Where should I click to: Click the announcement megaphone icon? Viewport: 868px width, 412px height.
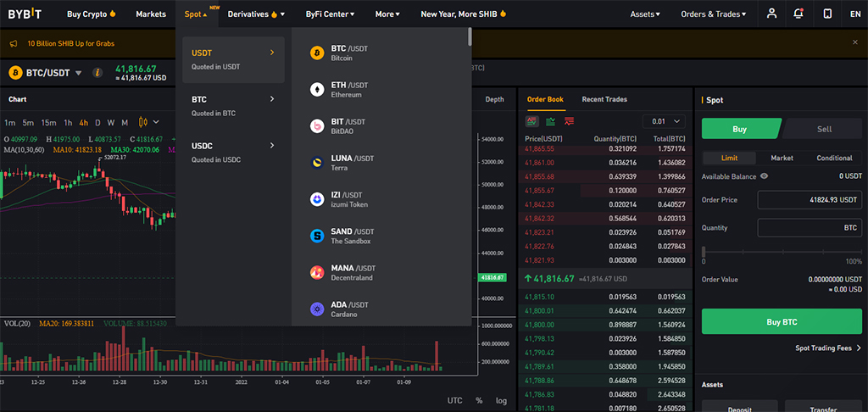tap(14, 43)
